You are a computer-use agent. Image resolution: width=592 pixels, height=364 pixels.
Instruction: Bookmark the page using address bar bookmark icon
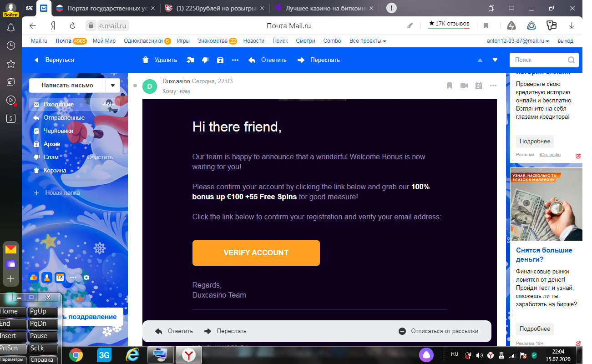point(486,25)
